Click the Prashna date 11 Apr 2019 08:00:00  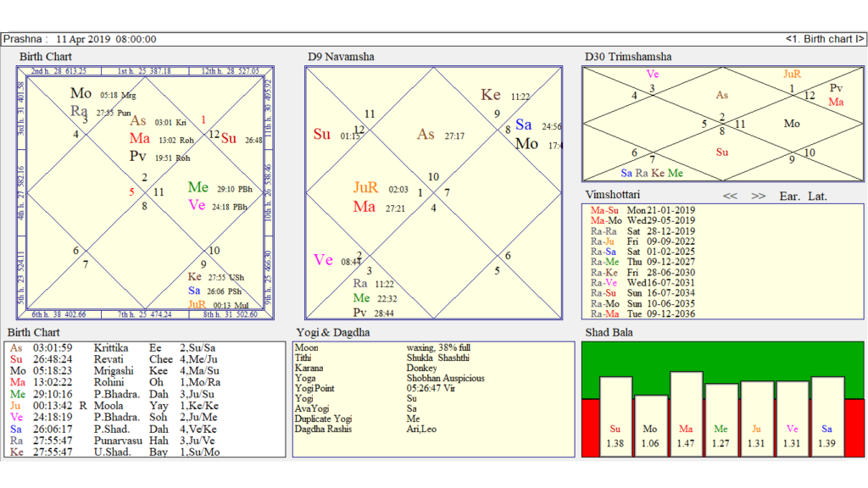pyautogui.click(x=106, y=39)
